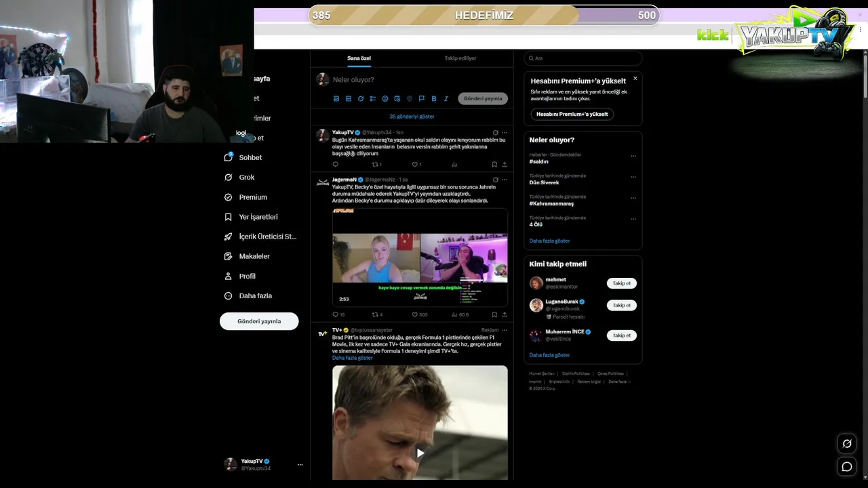Reply to JagermaN's post with 15 comments
The width and height of the screenshot is (868, 488).
pos(338,314)
